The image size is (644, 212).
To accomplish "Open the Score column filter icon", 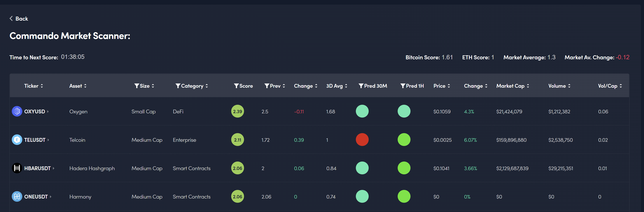I will click(236, 86).
